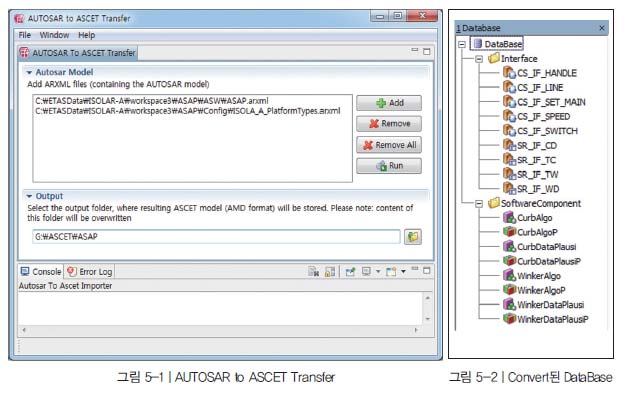Image resolution: width=630 pixels, height=402 pixels.
Task: Select CS_IF_SPEED interface icon
Action: pos(509,116)
